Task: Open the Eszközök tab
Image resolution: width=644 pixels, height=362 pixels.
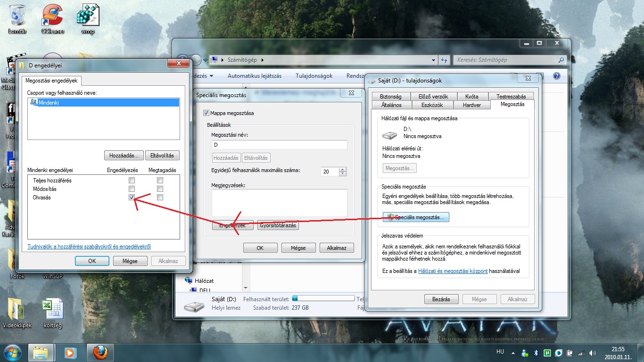Action: click(x=433, y=105)
